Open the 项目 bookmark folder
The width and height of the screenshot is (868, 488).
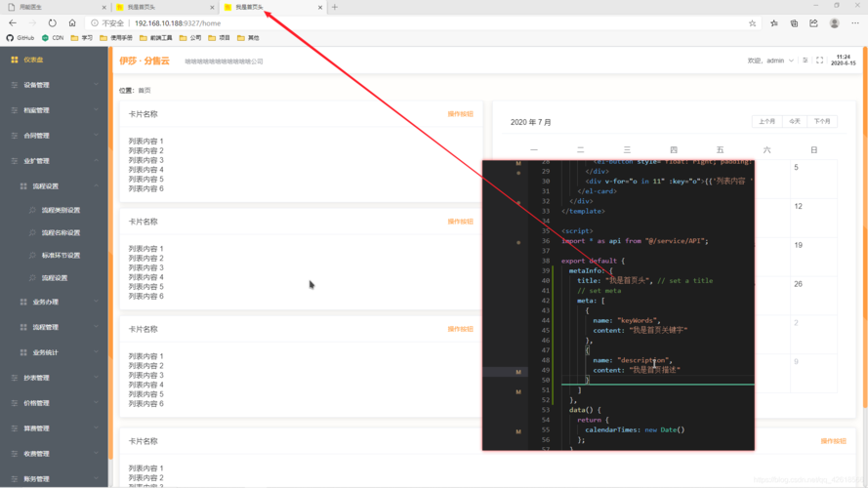220,38
